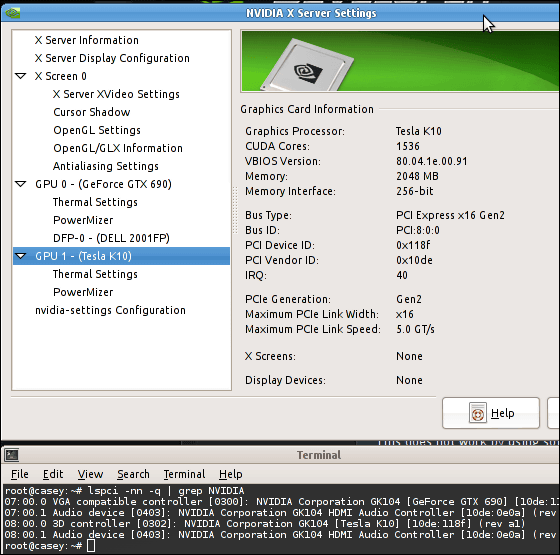The image size is (560, 555).
Task: Click Bus Type value PCI Express x16 Gen2
Action: coord(450,215)
